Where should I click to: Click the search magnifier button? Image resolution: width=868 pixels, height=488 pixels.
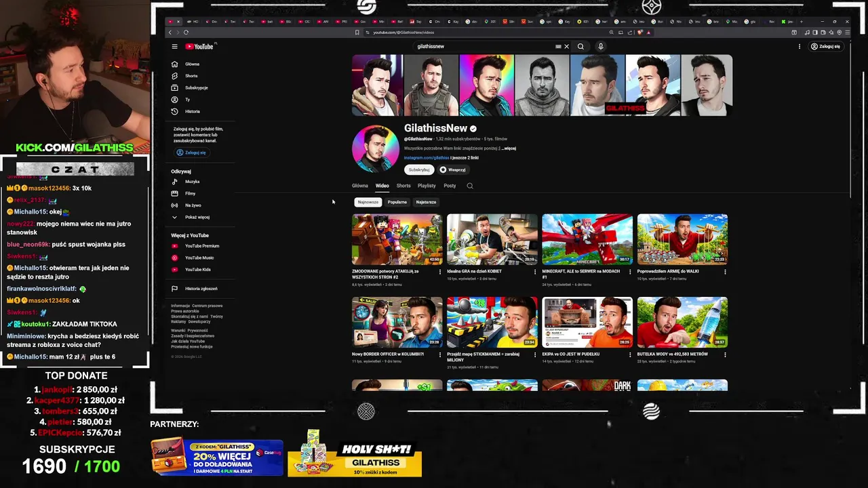tap(580, 47)
